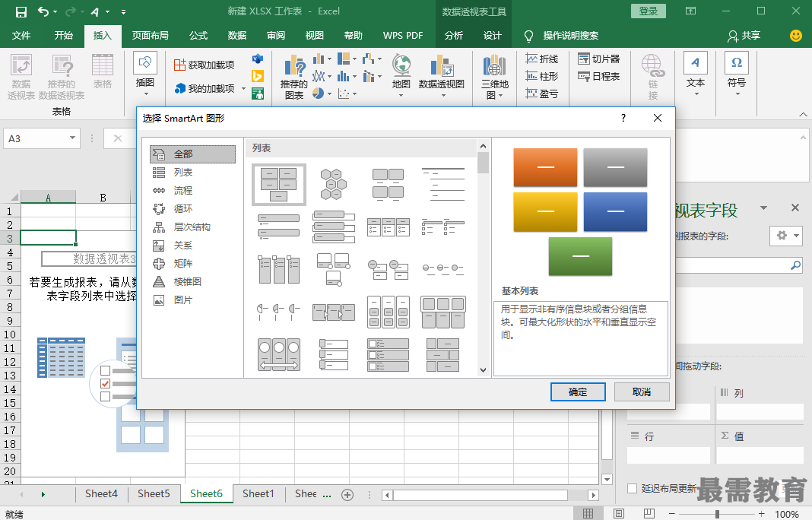
Task: Select the basic block list thumbnail
Action: [278, 185]
